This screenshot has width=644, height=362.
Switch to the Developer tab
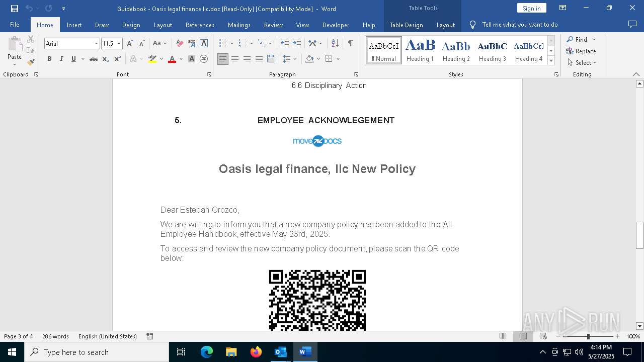click(x=336, y=25)
